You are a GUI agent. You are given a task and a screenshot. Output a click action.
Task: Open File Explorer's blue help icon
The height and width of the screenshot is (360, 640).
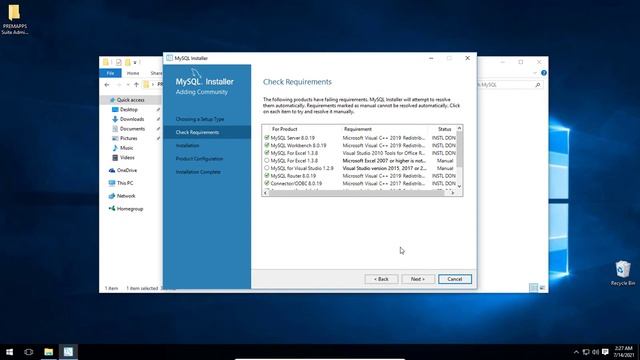click(544, 73)
